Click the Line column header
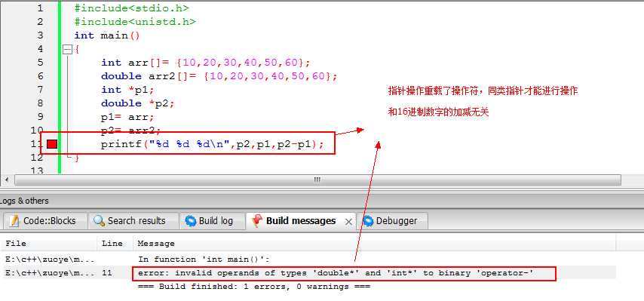Viewport: 644px width, 301px height. point(112,244)
